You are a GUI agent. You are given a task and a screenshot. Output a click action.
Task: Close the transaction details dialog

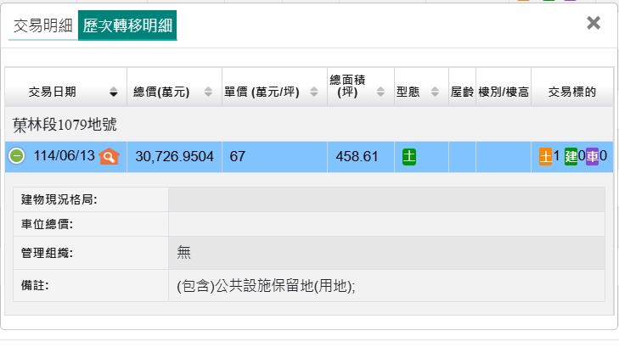(x=594, y=23)
